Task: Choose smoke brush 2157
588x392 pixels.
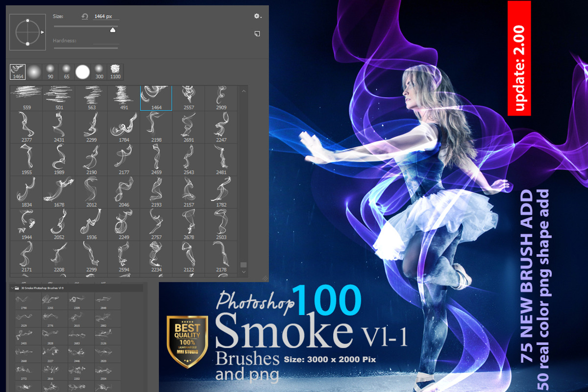Action: [189, 192]
